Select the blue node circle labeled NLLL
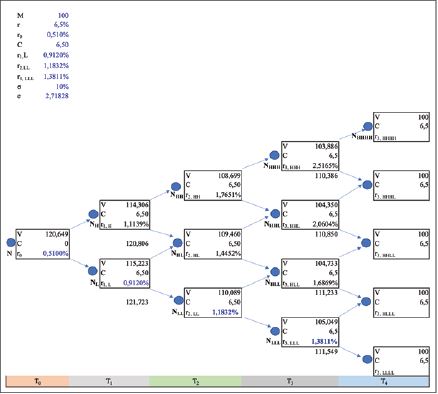This screenshot has width=438, height=394. tap(275, 331)
